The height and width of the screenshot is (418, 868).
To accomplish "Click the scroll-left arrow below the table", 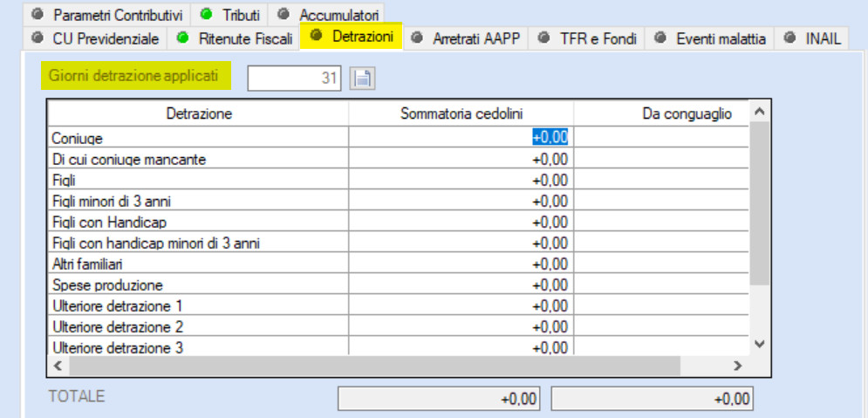I will (58, 366).
